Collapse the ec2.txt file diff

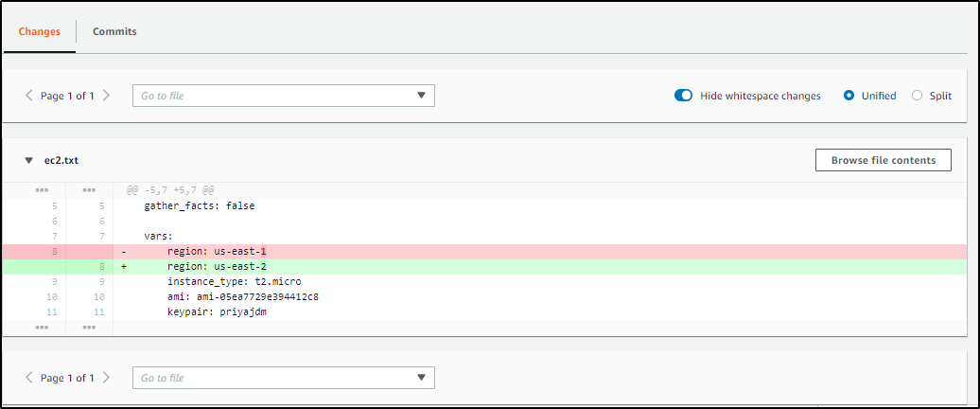click(x=28, y=161)
